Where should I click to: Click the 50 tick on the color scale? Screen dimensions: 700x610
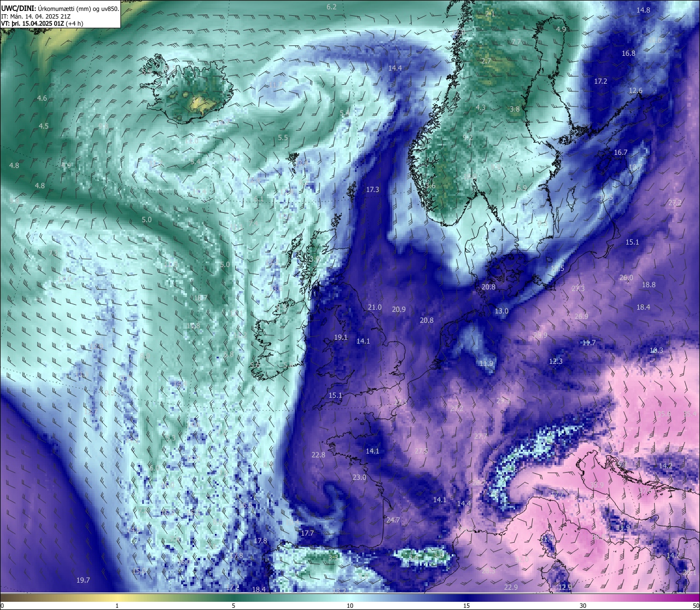tap(696, 606)
